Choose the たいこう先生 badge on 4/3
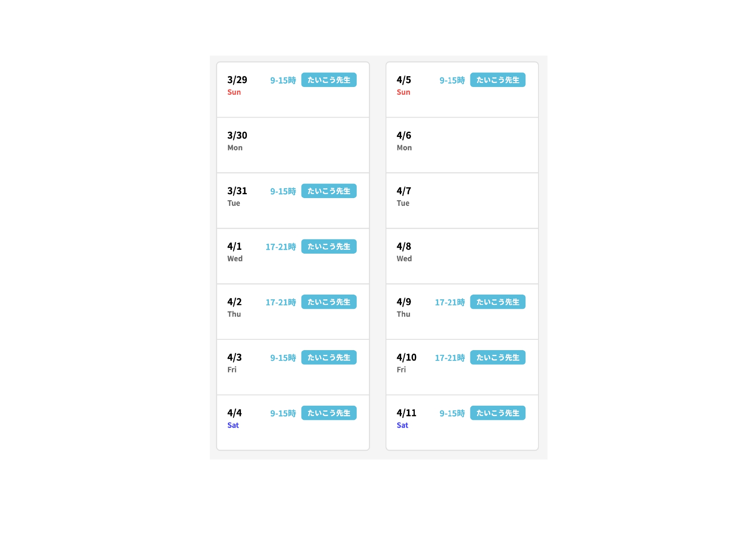Image resolution: width=756 pixels, height=534 pixels. click(329, 358)
